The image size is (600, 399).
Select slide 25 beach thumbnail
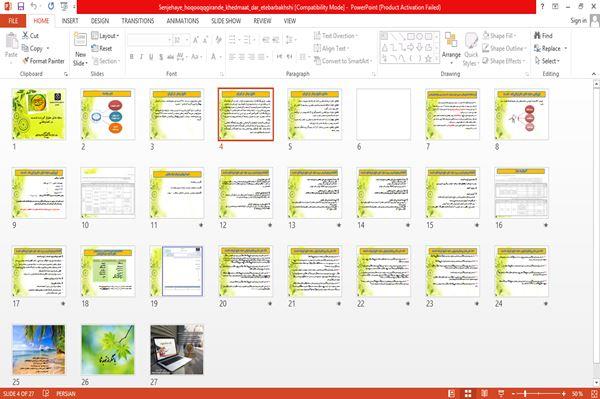click(39, 350)
